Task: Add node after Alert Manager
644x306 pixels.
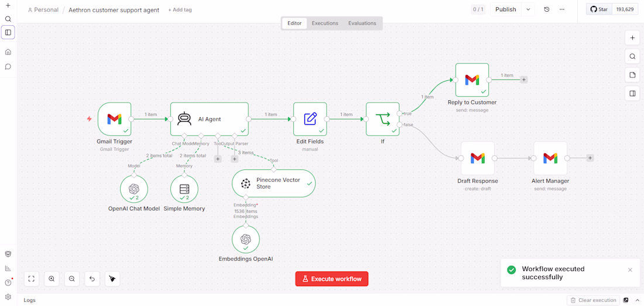Action: tap(590, 158)
